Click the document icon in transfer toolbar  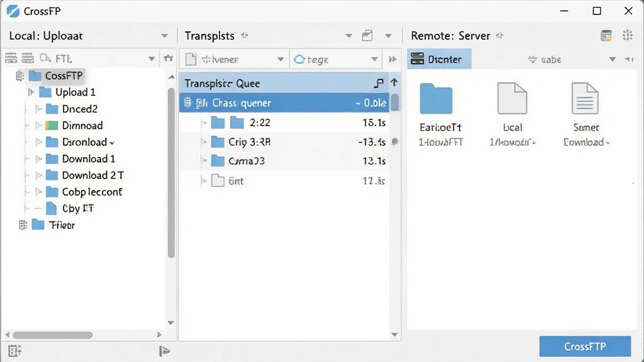point(191,59)
